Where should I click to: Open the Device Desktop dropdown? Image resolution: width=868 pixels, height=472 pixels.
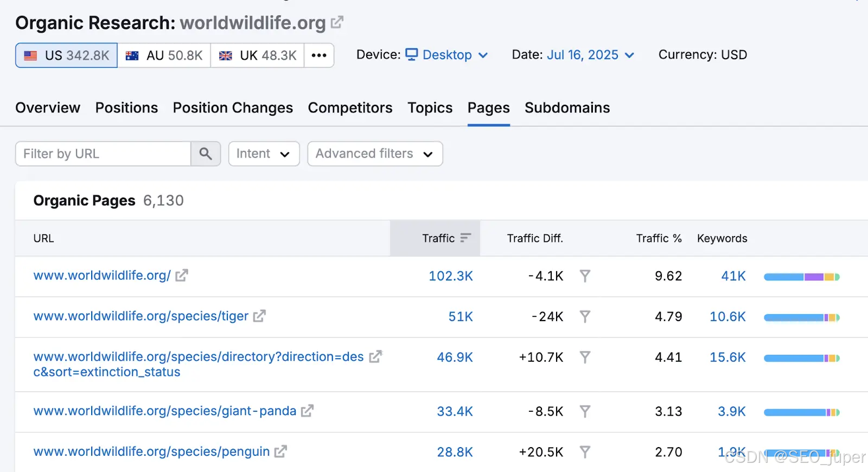[447, 55]
